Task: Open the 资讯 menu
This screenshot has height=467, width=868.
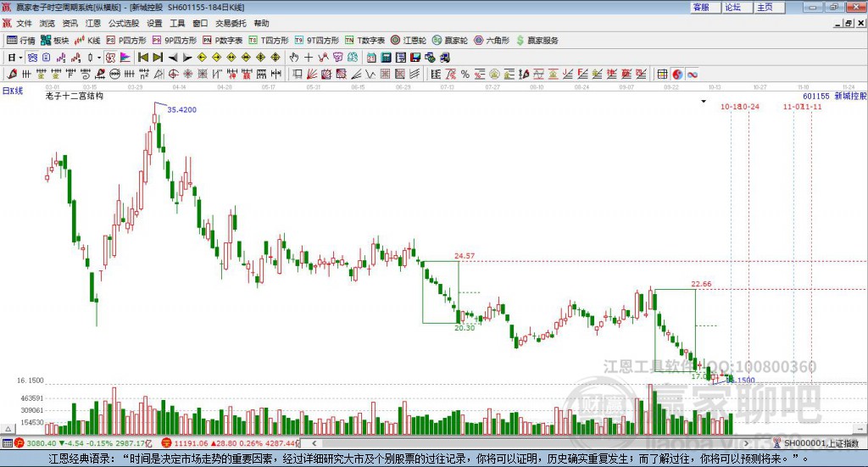Action: click(x=70, y=23)
